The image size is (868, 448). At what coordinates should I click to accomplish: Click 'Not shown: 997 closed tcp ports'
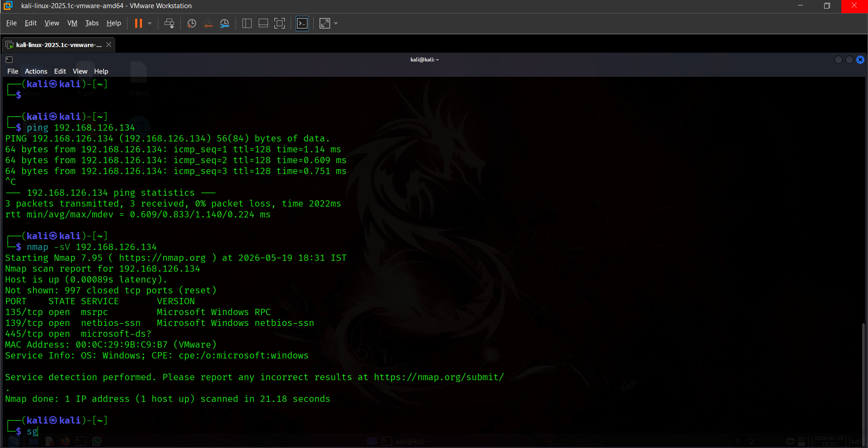point(111,291)
